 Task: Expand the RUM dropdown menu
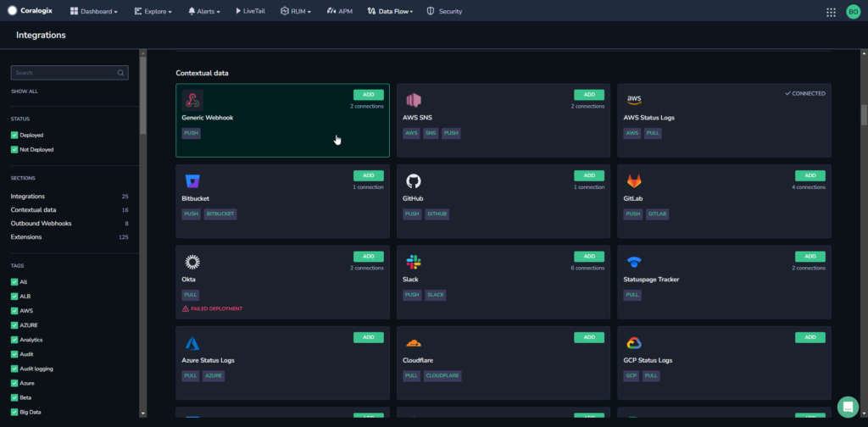(296, 11)
